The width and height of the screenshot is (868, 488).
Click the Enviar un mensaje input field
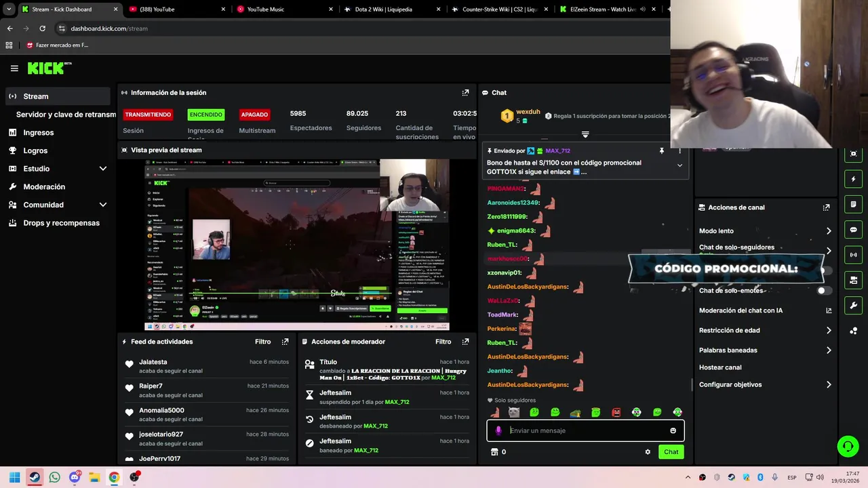[587, 430]
